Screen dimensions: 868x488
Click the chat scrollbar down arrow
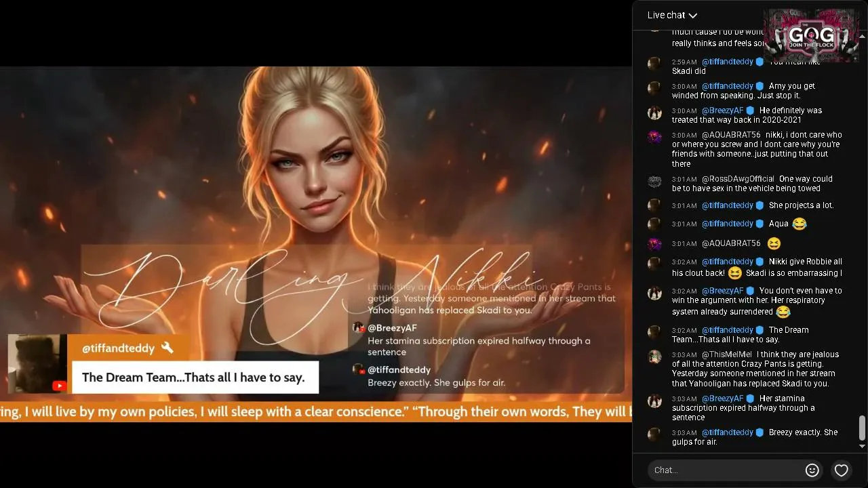862,446
